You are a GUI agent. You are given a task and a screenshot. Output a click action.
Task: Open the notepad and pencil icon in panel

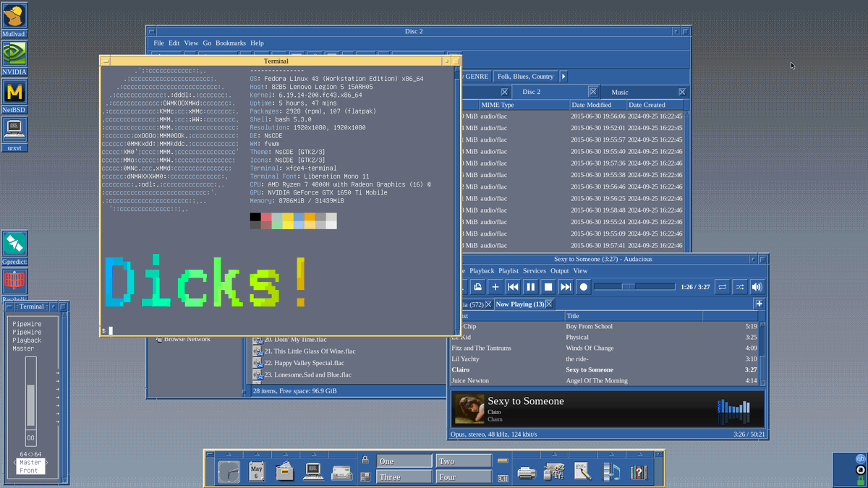coord(582,472)
